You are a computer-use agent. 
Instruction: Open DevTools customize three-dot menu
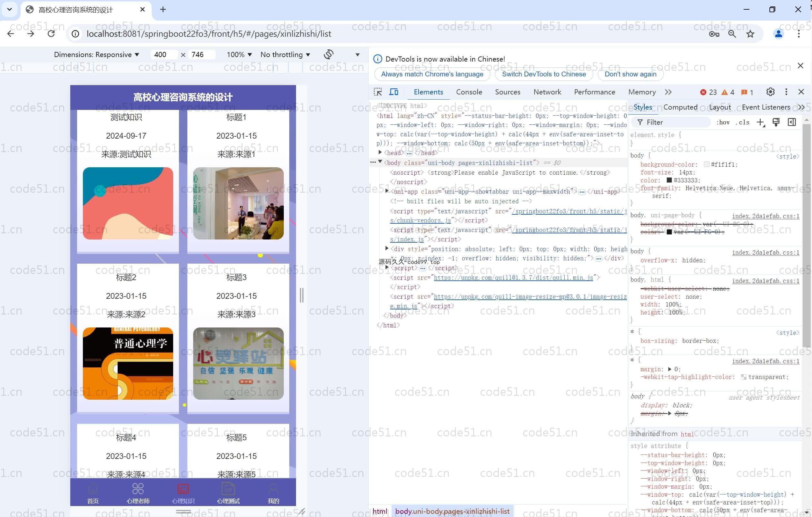(x=786, y=92)
